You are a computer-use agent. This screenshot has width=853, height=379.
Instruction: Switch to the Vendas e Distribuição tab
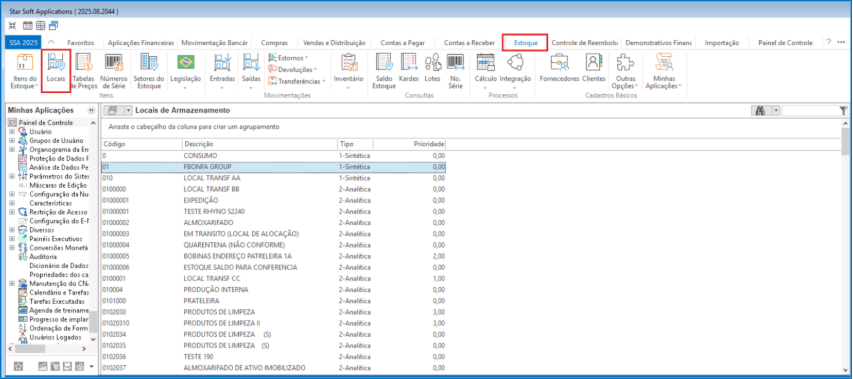334,42
